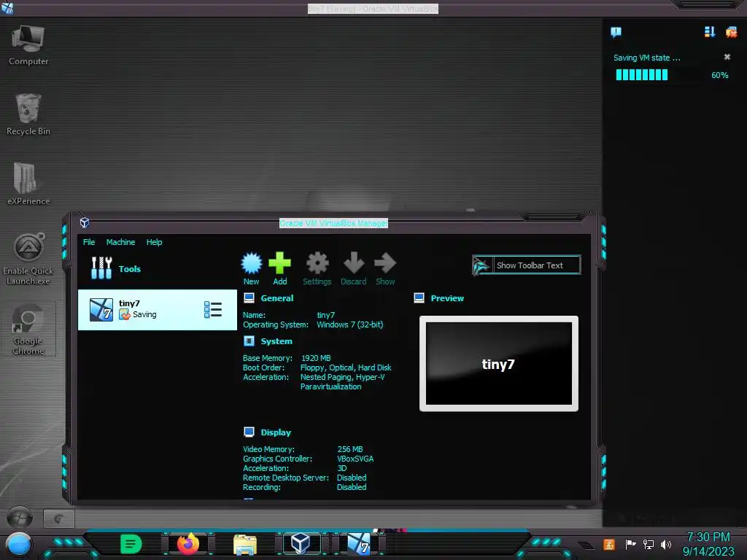Open the File menu
Image resolution: width=747 pixels, height=560 pixels.
[x=89, y=242]
